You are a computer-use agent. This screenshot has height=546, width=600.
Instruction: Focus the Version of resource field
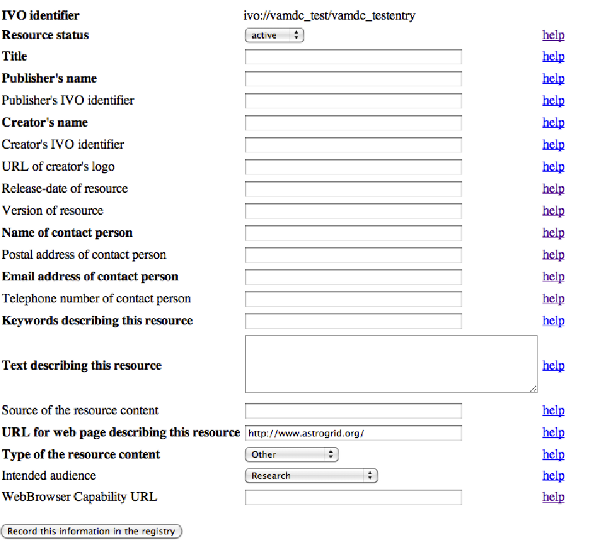click(353, 211)
